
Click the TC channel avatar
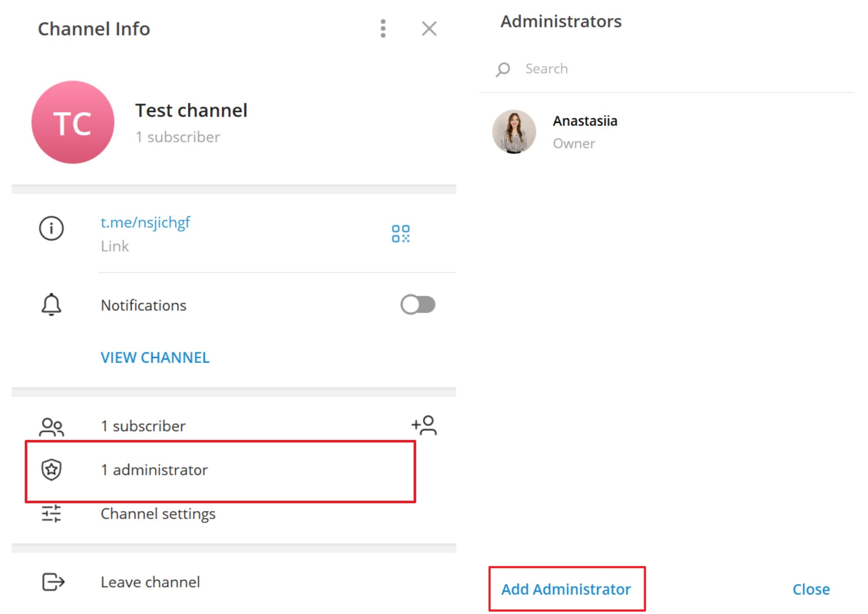click(x=73, y=122)
